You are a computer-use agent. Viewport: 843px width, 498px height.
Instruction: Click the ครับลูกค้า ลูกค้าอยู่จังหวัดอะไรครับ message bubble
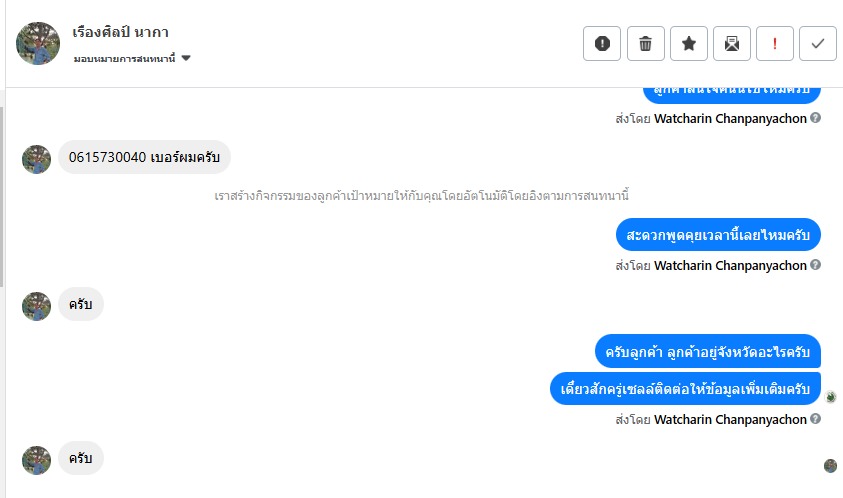[708, 351]
